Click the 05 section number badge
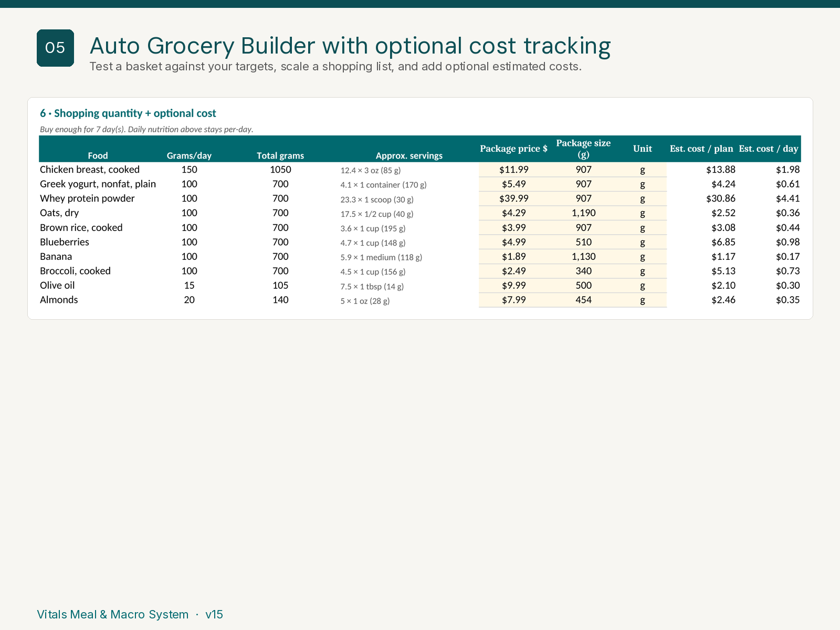The height and width of the screenshot is (630, 840). coord(55,48)
